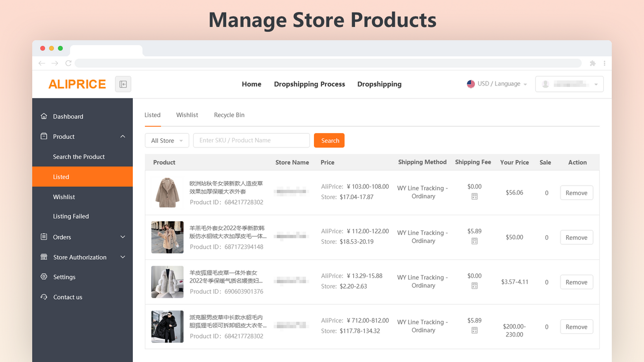
Task: Click the language flag icon in the header
Action: pyautogui.click(x=470, y=84)
